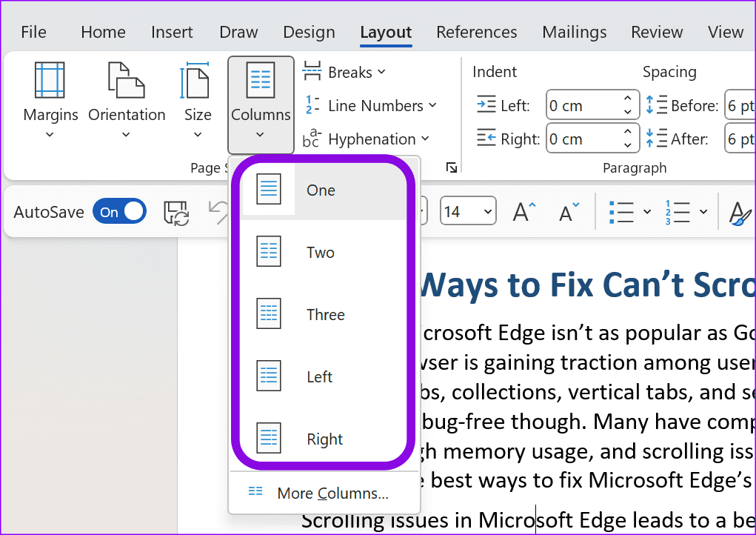
Task: Click the Breaks icon
Action: [312, 71]
